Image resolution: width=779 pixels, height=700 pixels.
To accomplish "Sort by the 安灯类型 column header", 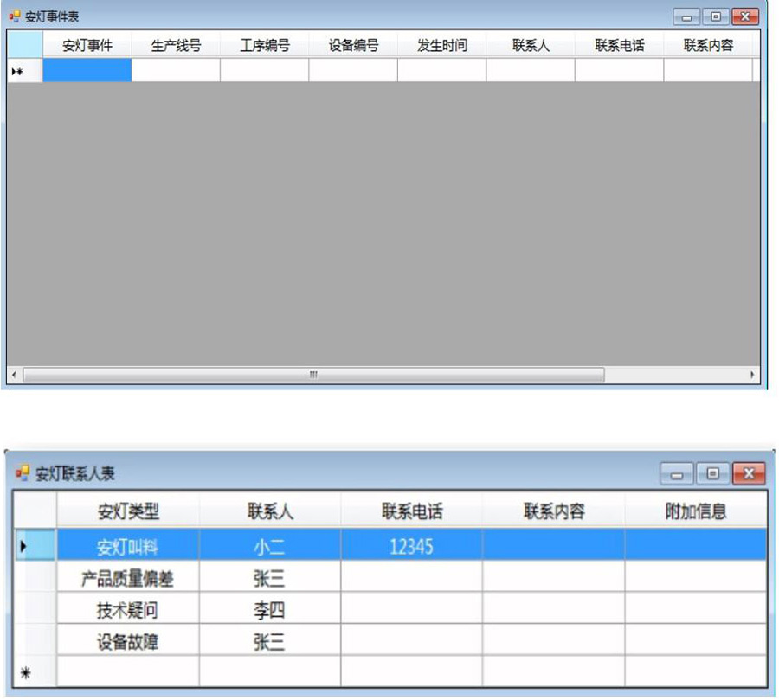I will (x=128, y=511).
